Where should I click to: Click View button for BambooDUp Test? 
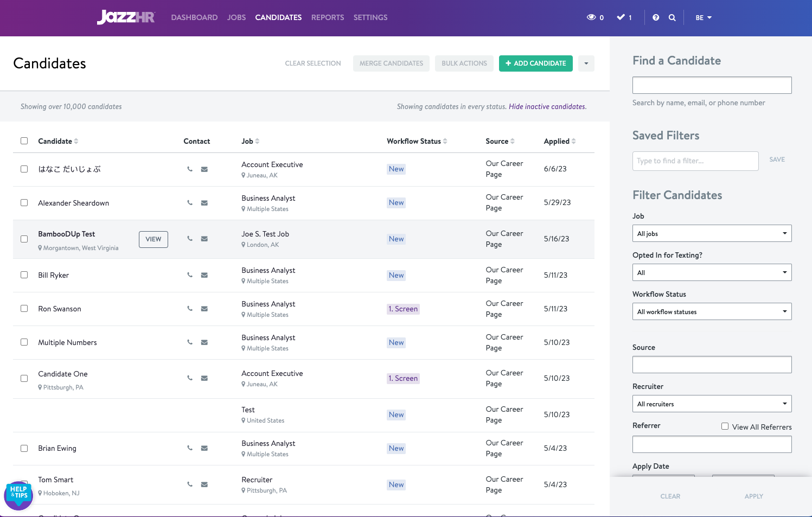(x=154, y=239)
